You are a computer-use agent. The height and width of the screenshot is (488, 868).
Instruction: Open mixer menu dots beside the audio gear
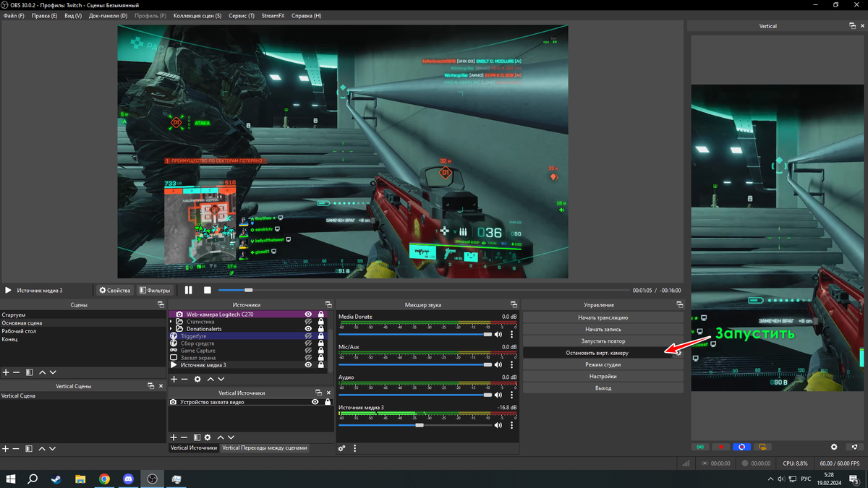tap(354, 448)
